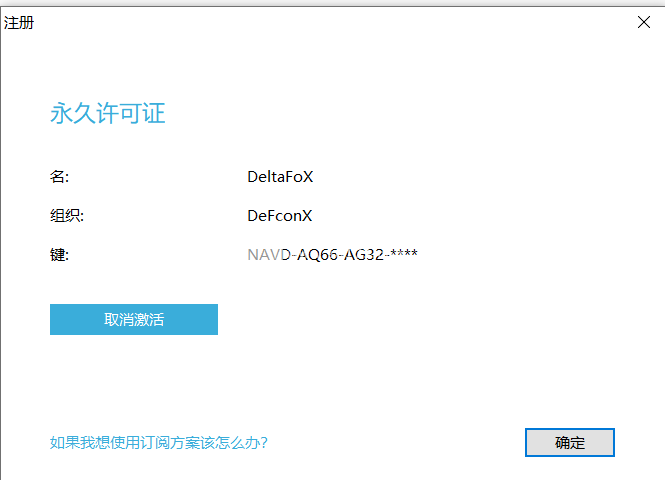The width and height of the screenshot is (665, 480).
Task: Click the 注册 window title
Action: (19, 22)
